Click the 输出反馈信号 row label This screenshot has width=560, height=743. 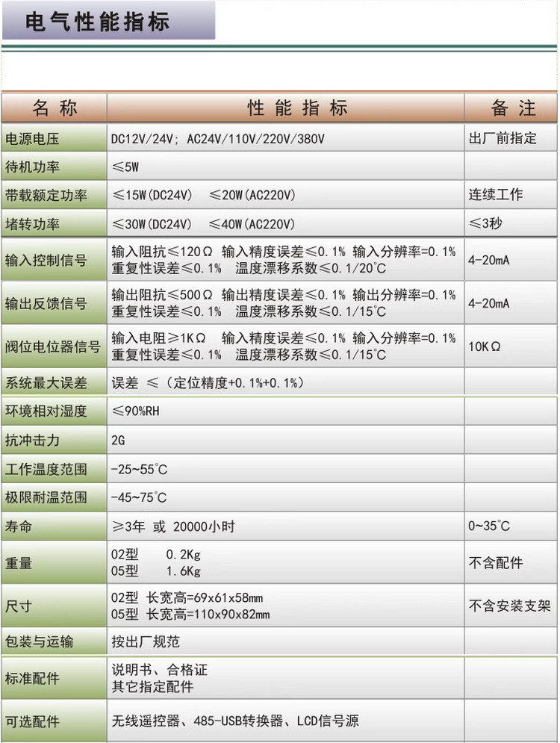click(46, 304)
